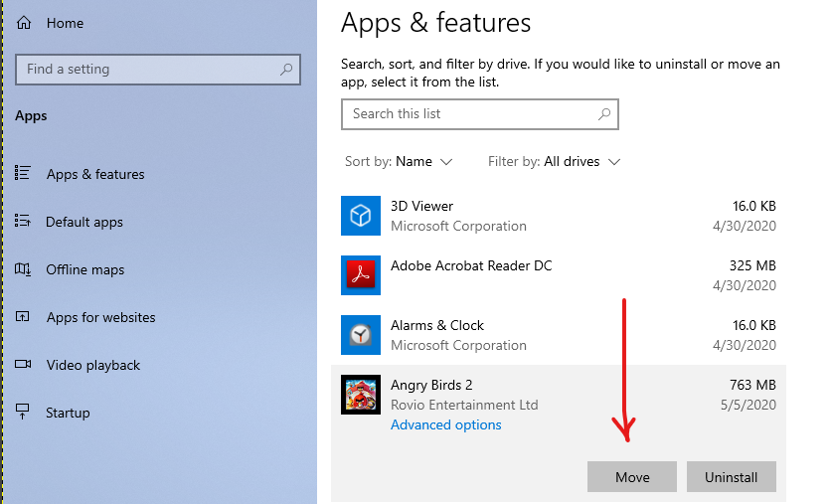Click the Alarms & Clock app icon
The width and height of the screenshot is (830, 504).
pyautogui.click(x=361, y=335)
